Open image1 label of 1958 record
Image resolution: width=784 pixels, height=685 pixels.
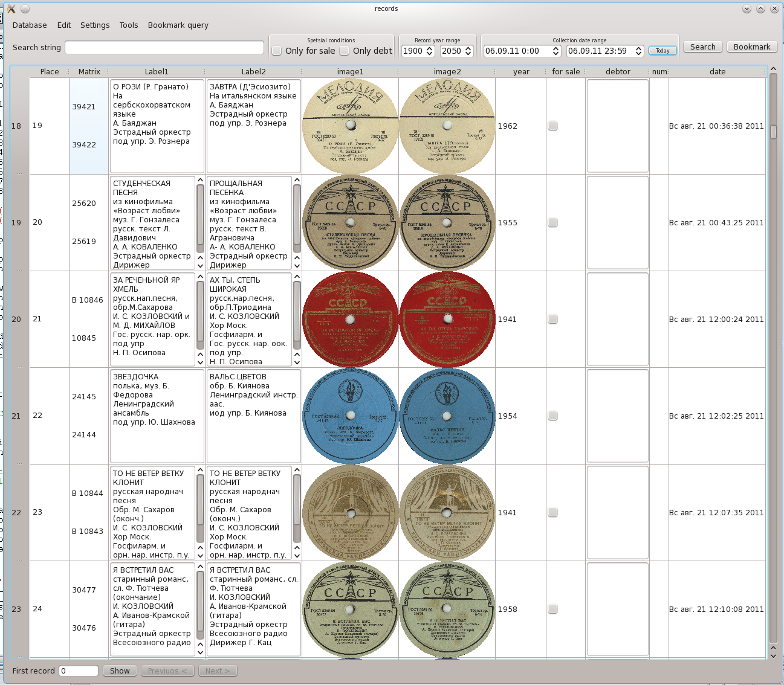[351, 609]
